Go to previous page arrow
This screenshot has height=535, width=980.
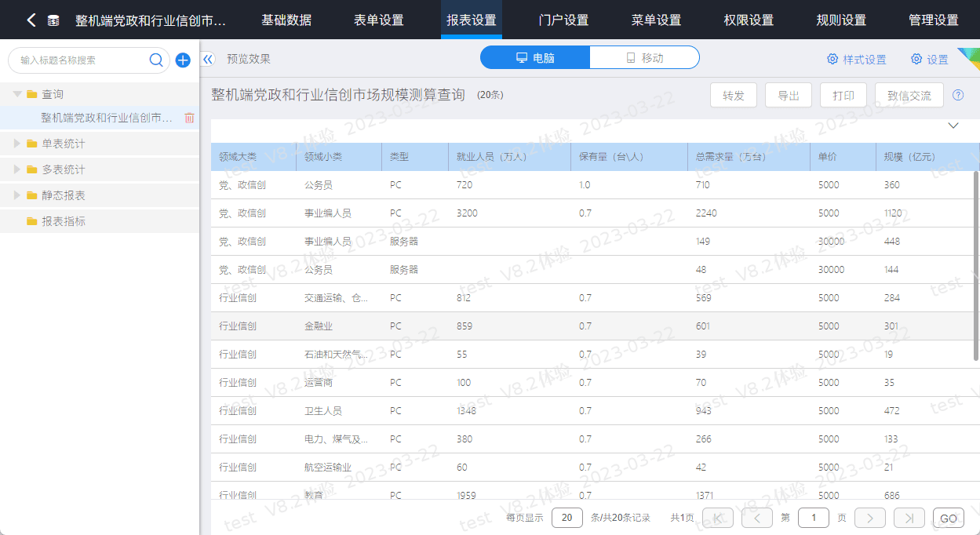[x=757, y=518]
